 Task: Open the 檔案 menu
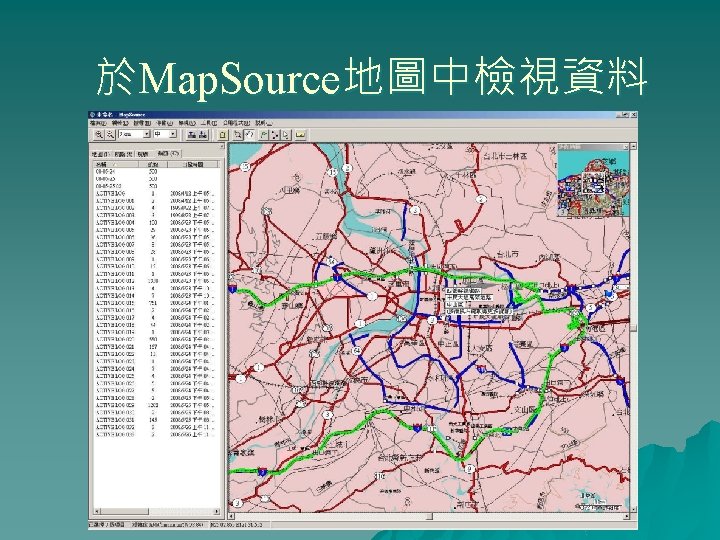(x=98, y=123)
